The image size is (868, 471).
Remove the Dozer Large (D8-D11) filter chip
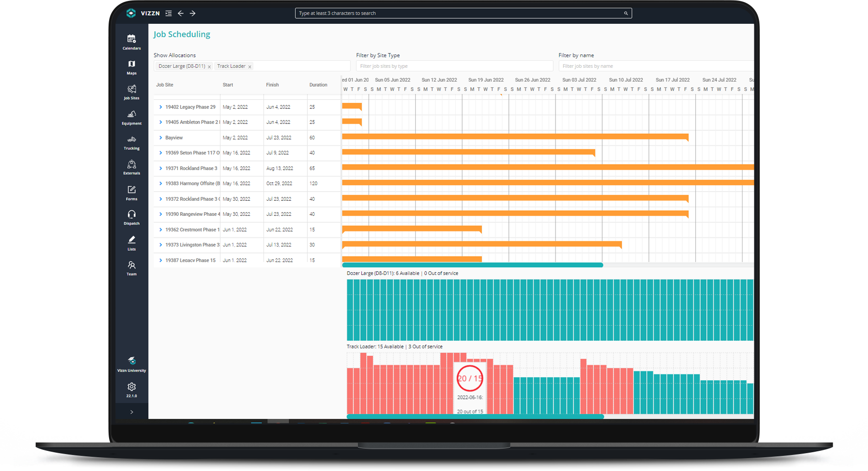tap(209, 66)
